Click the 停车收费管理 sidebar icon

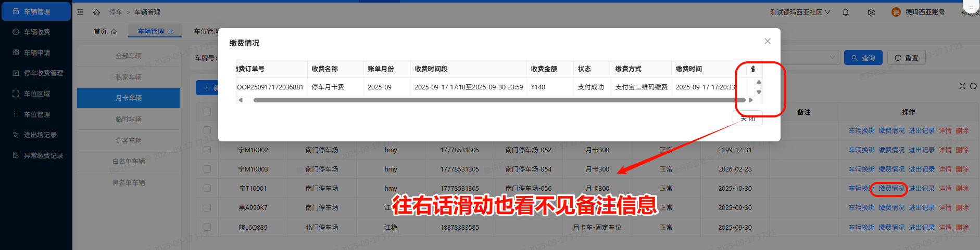tap(16, 73)
